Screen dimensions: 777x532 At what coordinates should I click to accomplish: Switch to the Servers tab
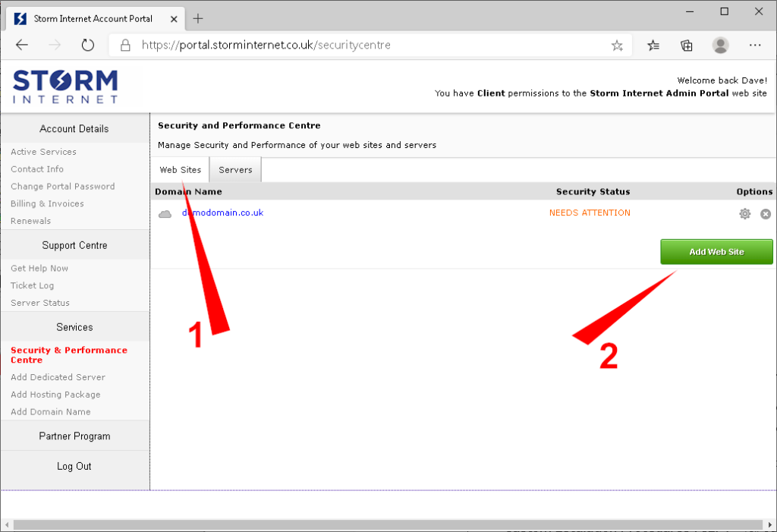(x=235, y=169)
